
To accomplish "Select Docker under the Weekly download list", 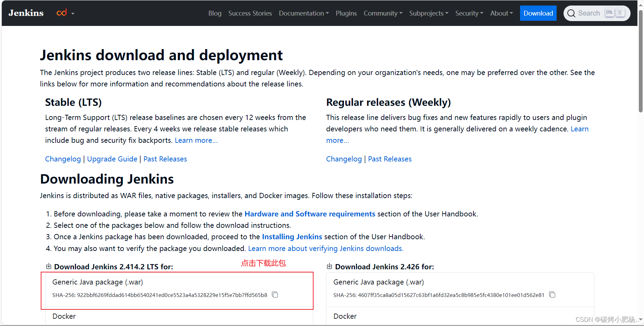I will click(345, 316).
